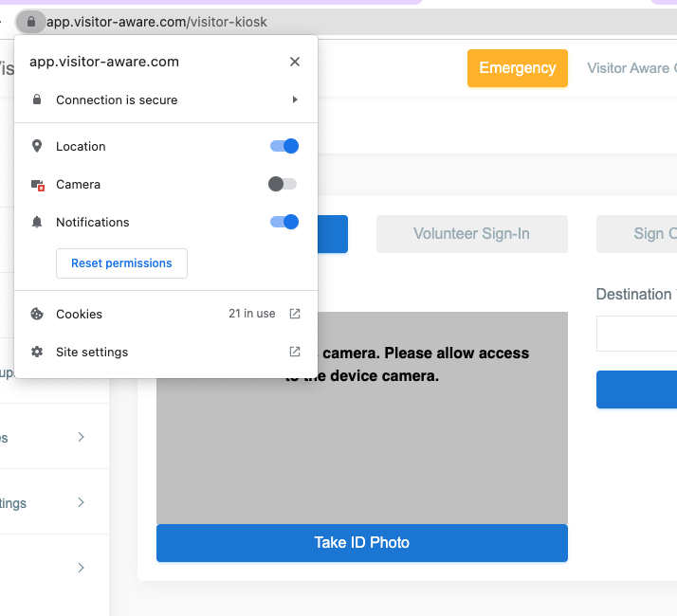Screen dimensions: 677x616
Task: Click the camera preview placeholder area
Action: (362, 418)
